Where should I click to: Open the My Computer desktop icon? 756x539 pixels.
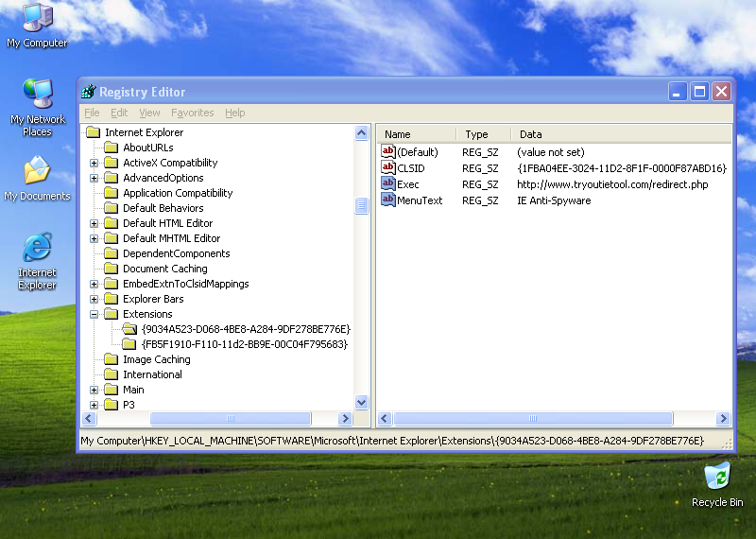37,19
